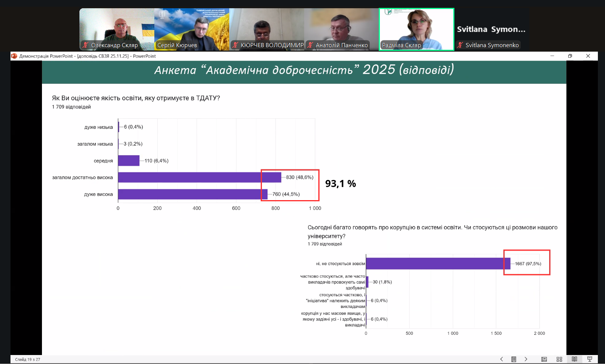Viewport: 605px width, 364px height.
Task: Start Slide Show from status bar icon
Action: tap(590, 359)
